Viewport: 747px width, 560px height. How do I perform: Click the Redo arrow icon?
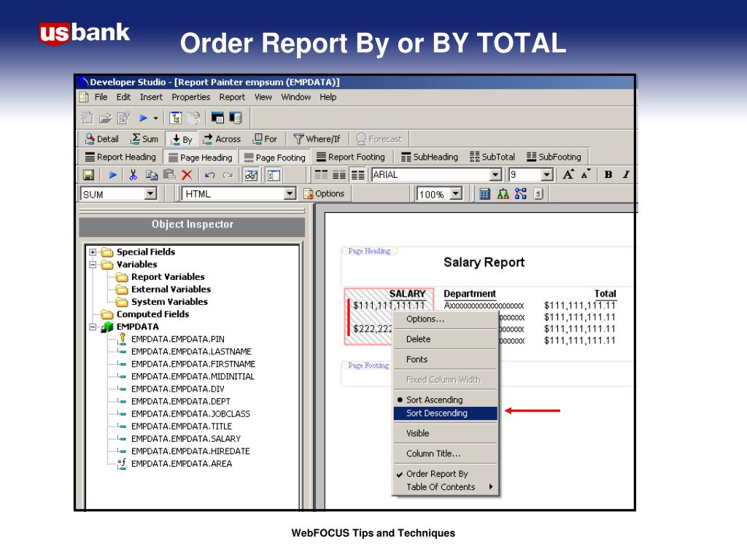tap(228, 175)
